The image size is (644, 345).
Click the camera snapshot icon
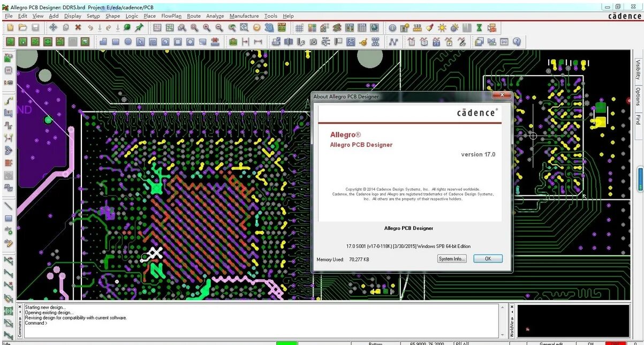click(x=313, y=41)
